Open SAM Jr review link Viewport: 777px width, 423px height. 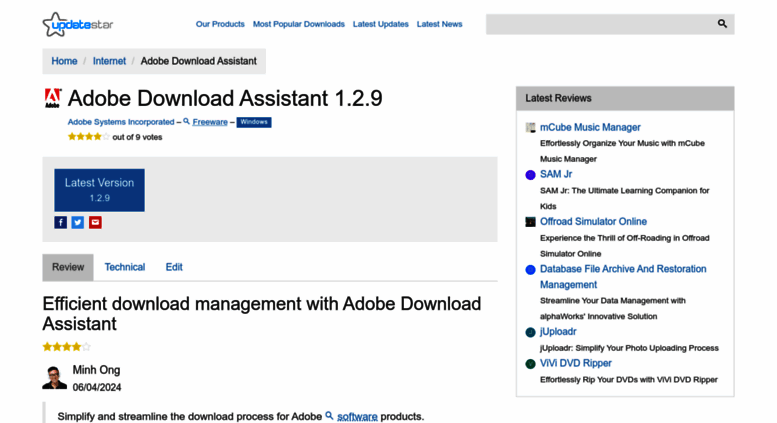(x=556, y=174)
